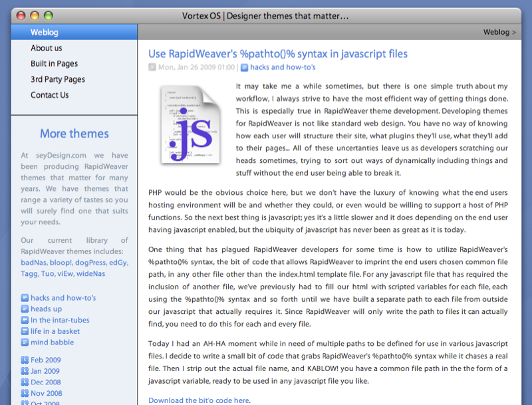This screenshot has height=405, width=532.
Task: Navigate to Contact Us page
Action: [50, 95]
